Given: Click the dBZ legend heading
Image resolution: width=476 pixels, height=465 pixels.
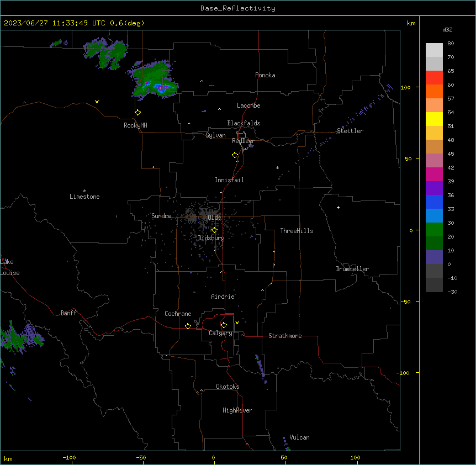Looking at the screenshot, I should coord(447,29).
